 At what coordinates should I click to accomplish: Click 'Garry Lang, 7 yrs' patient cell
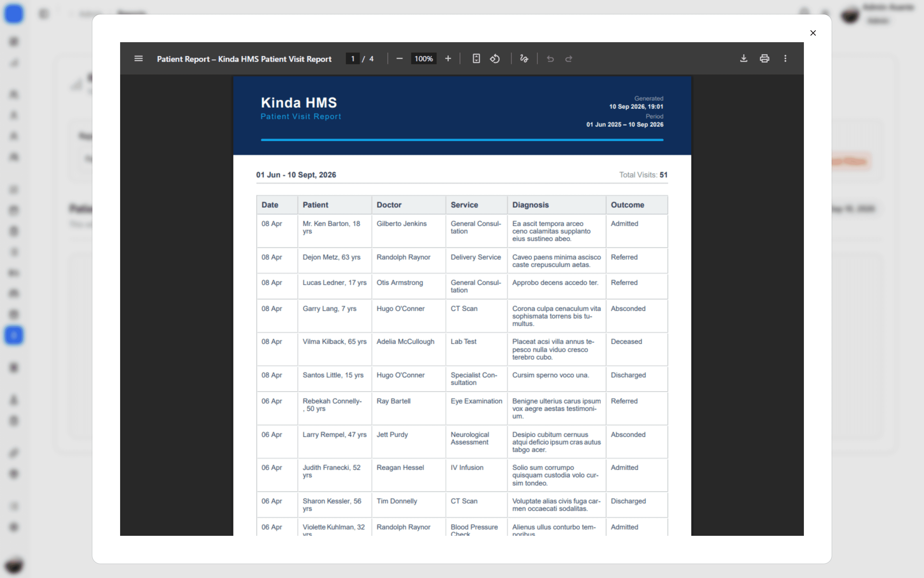click(335, 316)
